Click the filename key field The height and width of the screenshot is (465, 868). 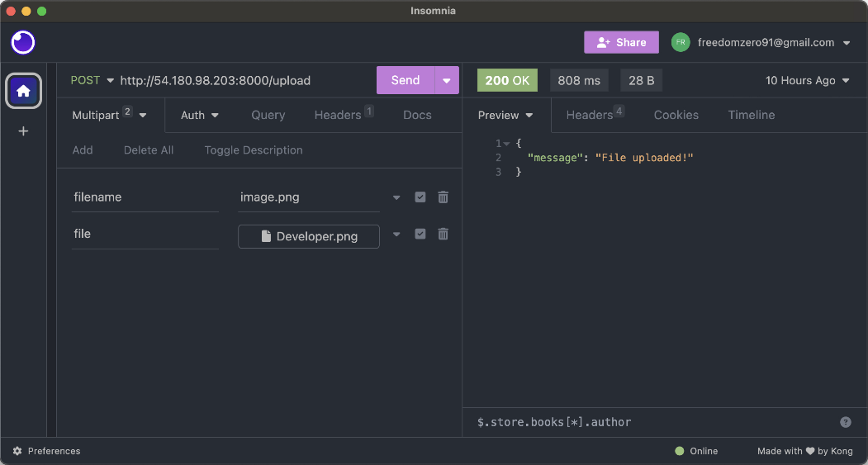coord(145,197)
